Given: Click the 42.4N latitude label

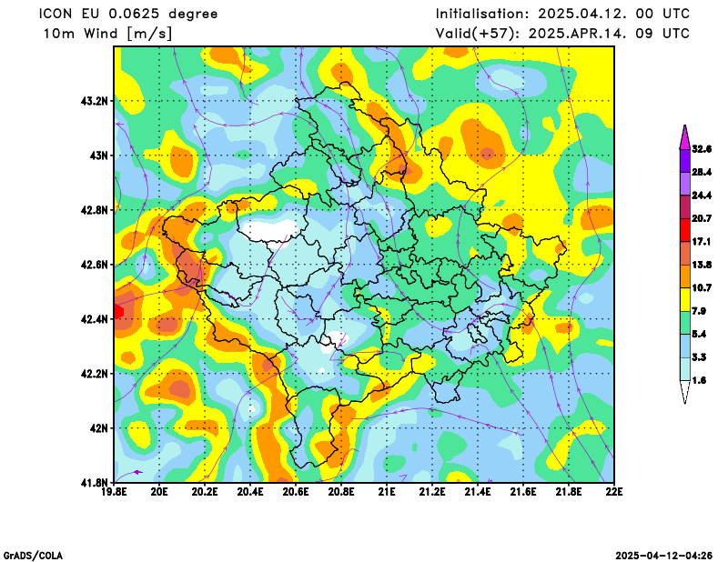Looking at the screenshot, I should coord(95,319).
